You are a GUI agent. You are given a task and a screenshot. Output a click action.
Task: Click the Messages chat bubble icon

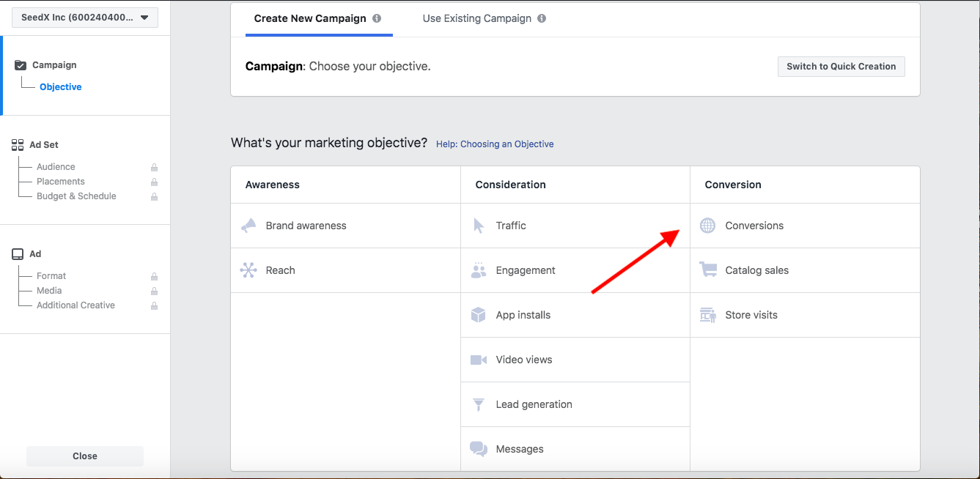coord(479,449)
